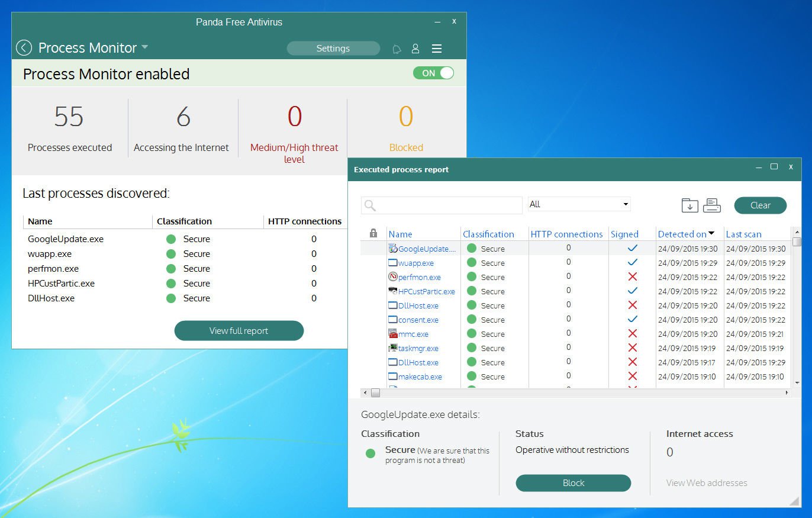Open the user account icon

[x=415, y=49]
